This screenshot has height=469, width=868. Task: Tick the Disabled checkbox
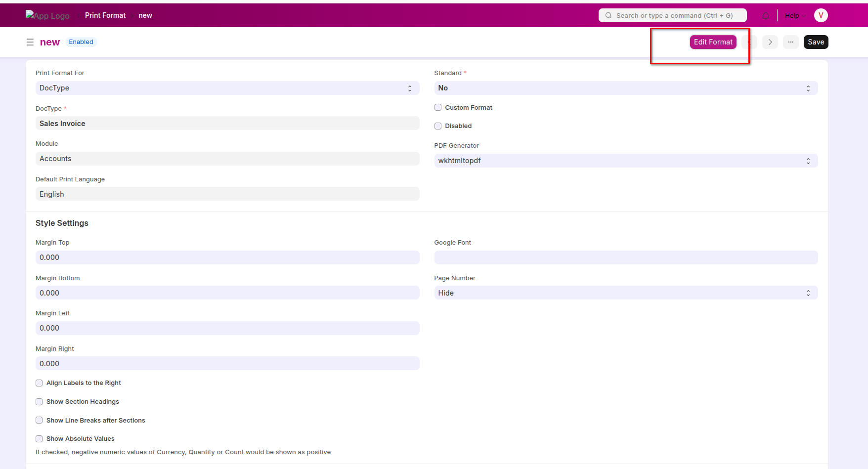tap(438, 126)
